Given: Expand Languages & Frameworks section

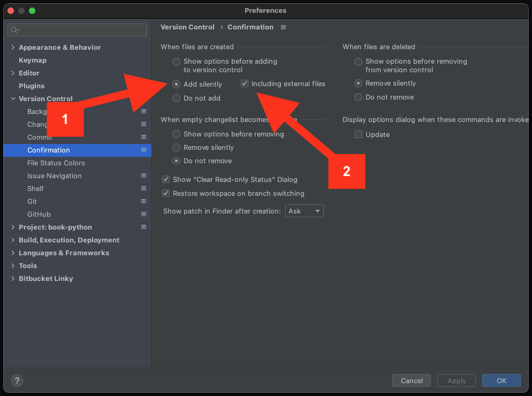Looking at the screenshot, I should [x=13, y=253].
